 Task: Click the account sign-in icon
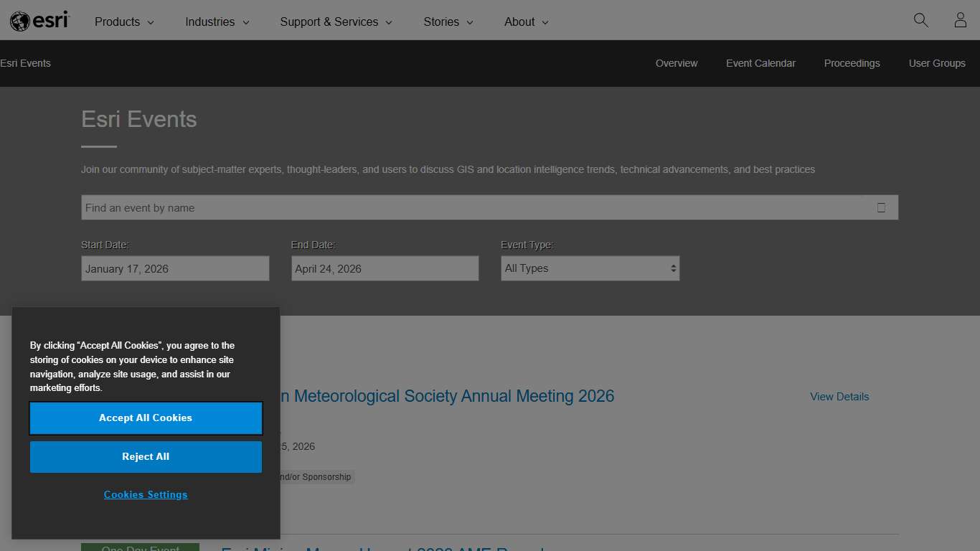point(961,20)
